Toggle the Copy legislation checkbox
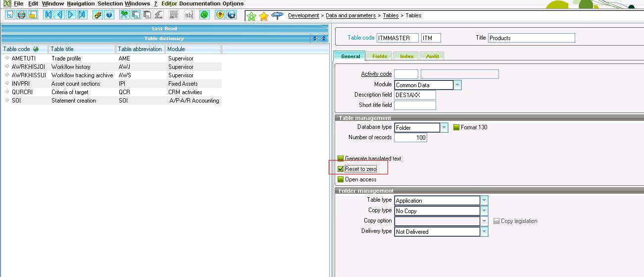The width and height of the screenshot is (644, 277). [496, 221]
